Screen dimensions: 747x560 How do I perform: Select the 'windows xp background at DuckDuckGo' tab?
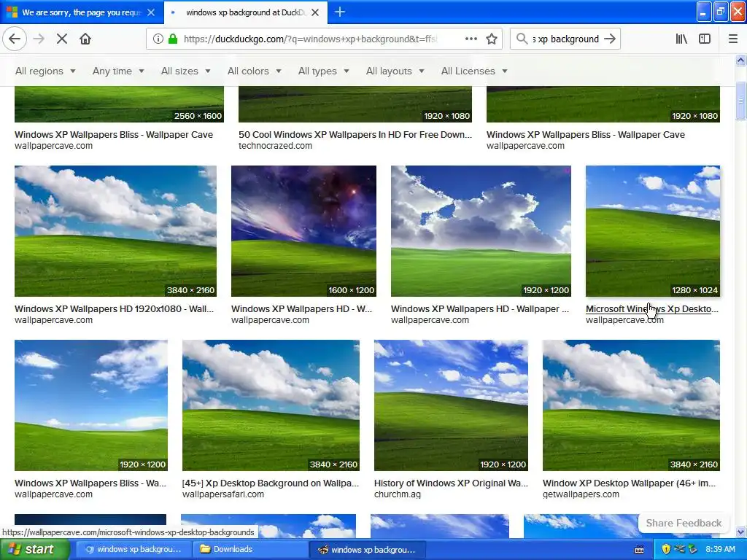pyautogui.click(x=246, y=12)
